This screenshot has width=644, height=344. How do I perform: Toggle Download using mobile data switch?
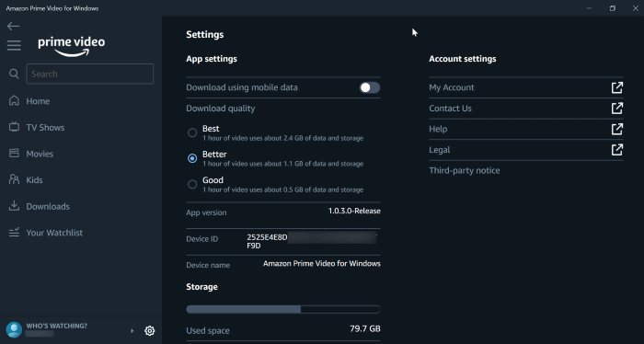(370, 87)
